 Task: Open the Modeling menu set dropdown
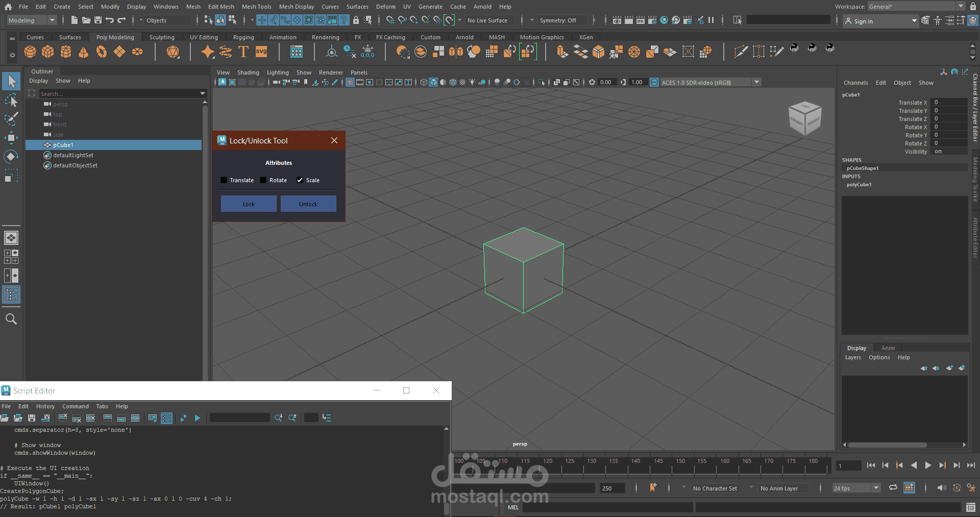click(x=32, y=20)
